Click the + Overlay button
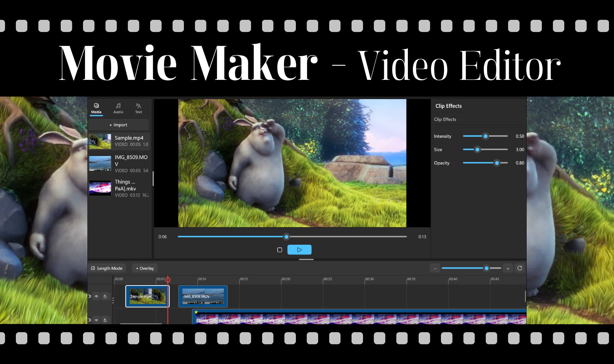 145,268
